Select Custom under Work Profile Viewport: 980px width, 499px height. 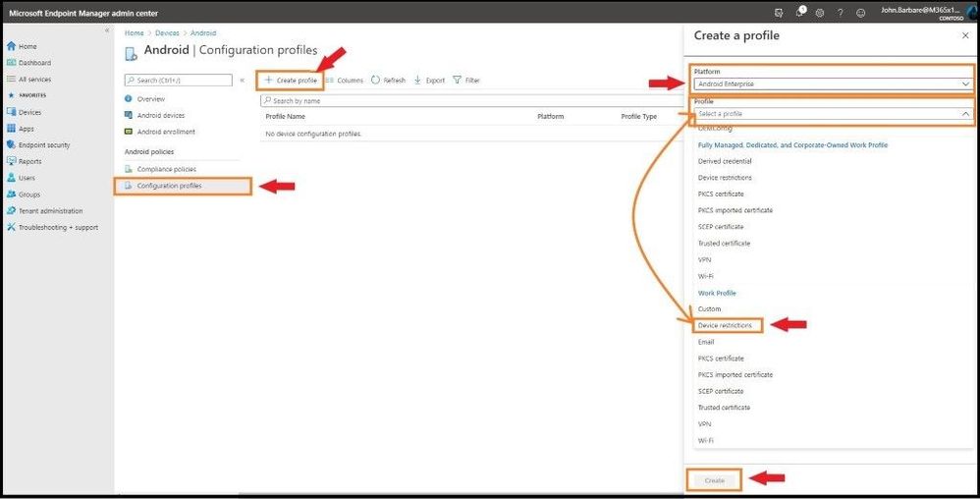[709, 308]
